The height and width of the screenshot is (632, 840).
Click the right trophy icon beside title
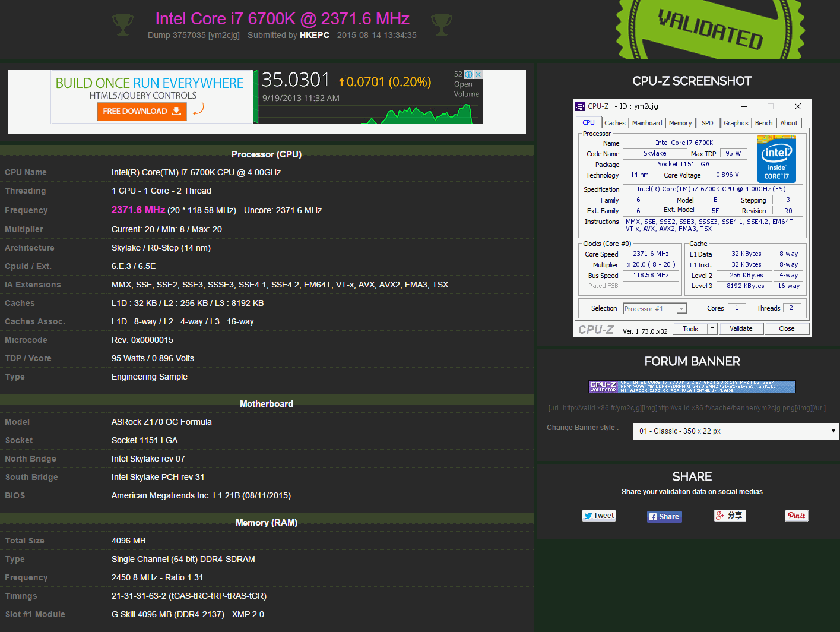pos(442,24)
